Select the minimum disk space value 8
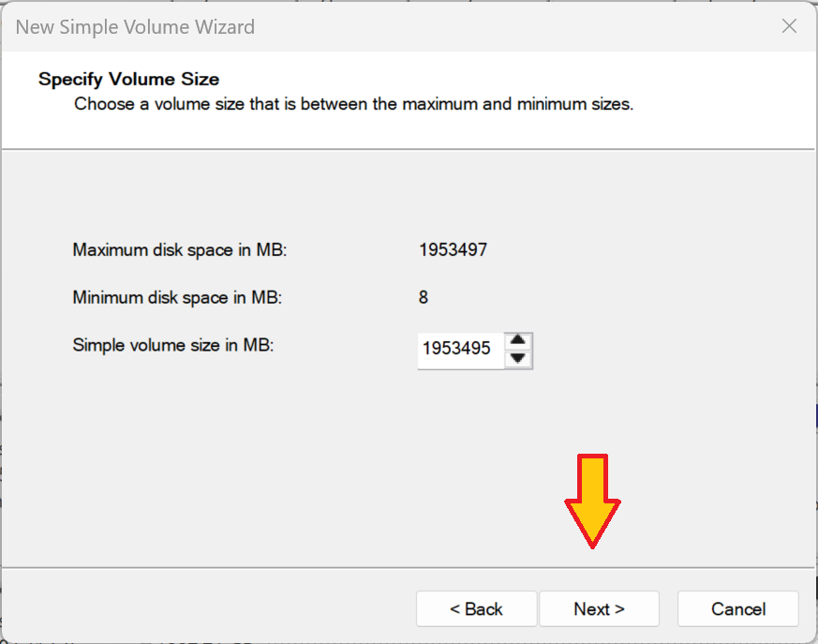The image size is (818, 644). click(x=424, y=298)
